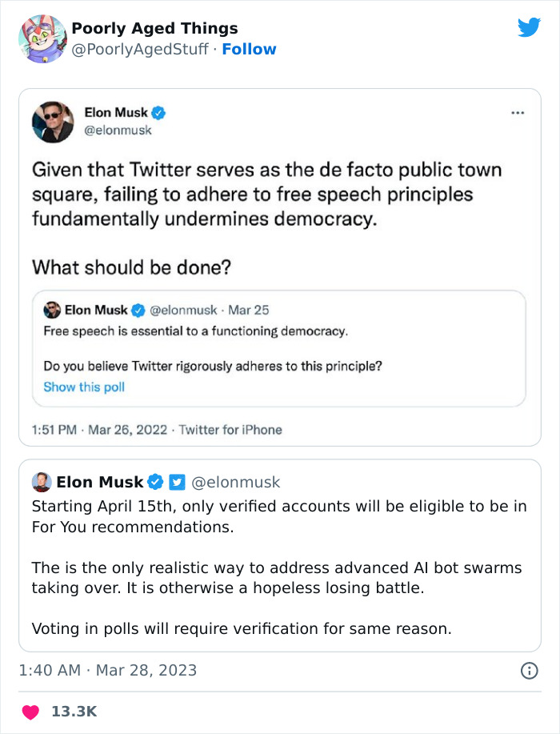Viewport: 560px width, 734px height.
Task: Click the 'Twitter for iPhone' source label
Action: coord(230,430)
